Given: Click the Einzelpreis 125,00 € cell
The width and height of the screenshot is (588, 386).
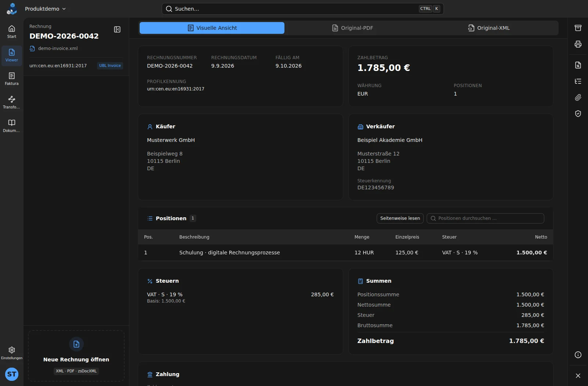Looking at the screenshot, I should click(407, 253).
